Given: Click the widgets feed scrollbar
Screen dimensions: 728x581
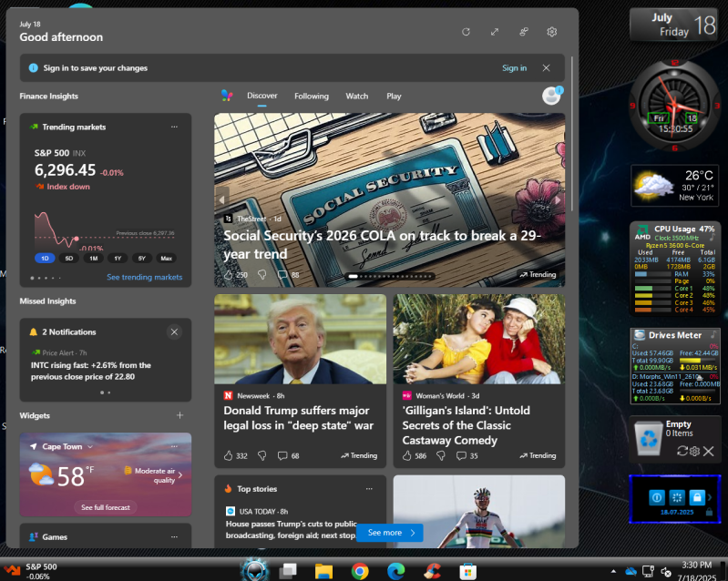Looking at the screenshot, I should click(572, 134).
